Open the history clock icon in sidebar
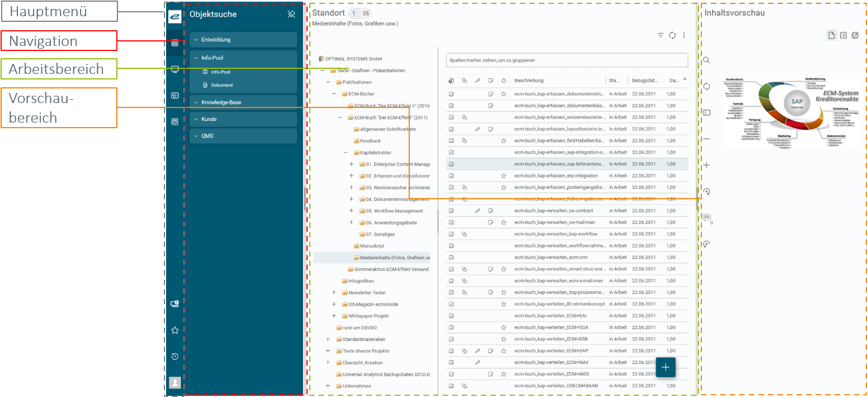This screenshot has height=397, width=868. pyautogui.click(x=174, y=357)
